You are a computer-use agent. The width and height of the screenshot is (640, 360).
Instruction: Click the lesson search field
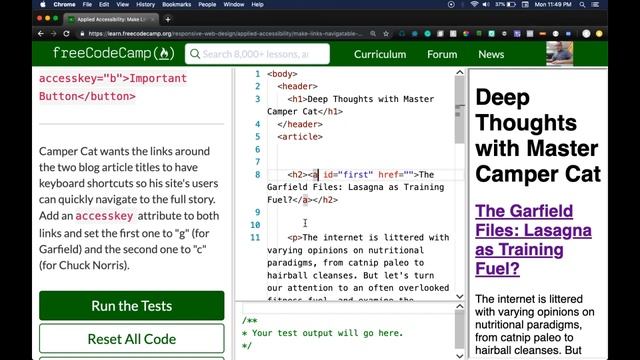click(257, 54)
